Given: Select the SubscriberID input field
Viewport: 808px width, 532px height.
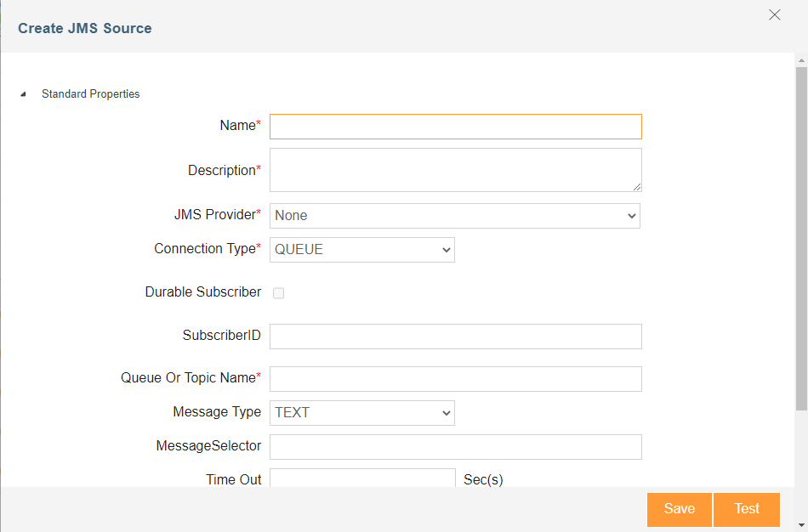Looking at the screenshot, I should click(x=455, y=337).
